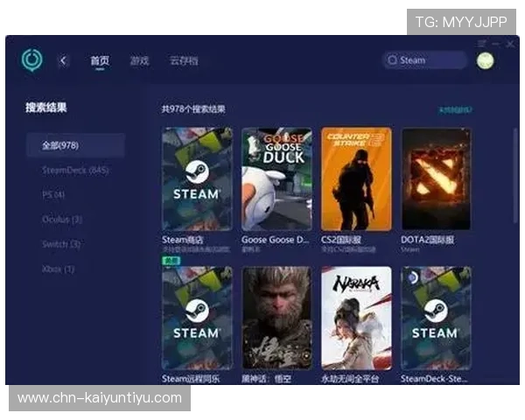Screen dimensions: 525x420
Task: Click the DOTA2国际服 title
Action: [x=428, y=240]
